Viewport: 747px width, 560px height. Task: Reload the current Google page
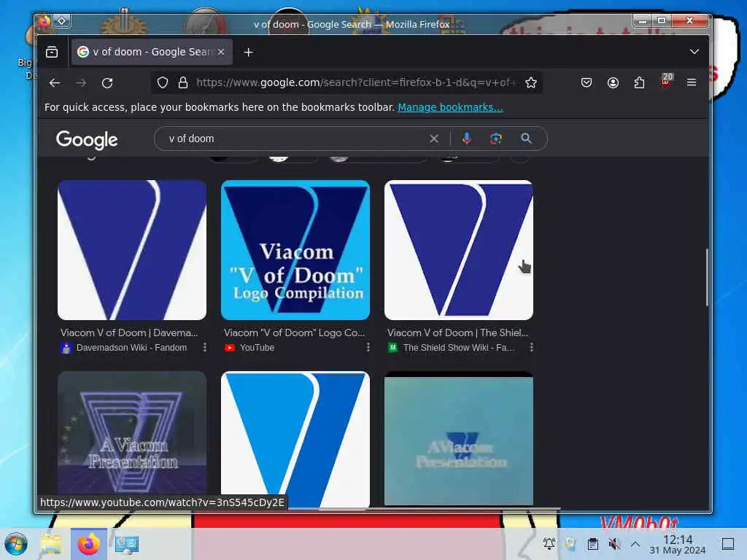pyautogui.click(x=108, y=83)
